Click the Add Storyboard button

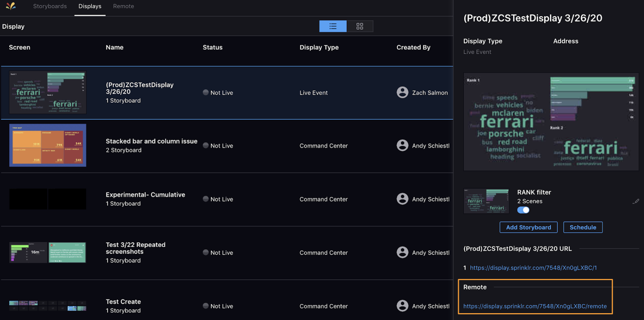[x=528, y=227]
